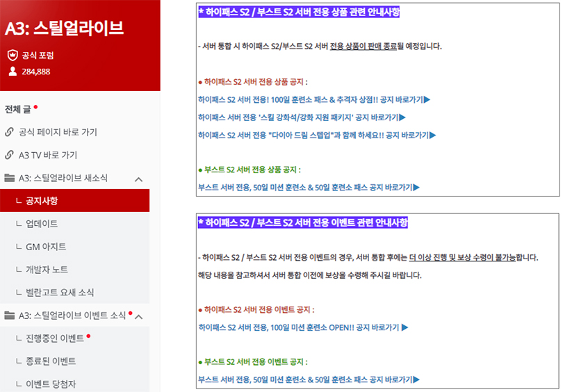Image resolution: width=563 pixels, height=392 pixels.
Task: Click folder icon next to A3: 스틸얼라이브 새소식
Action: 9,177
